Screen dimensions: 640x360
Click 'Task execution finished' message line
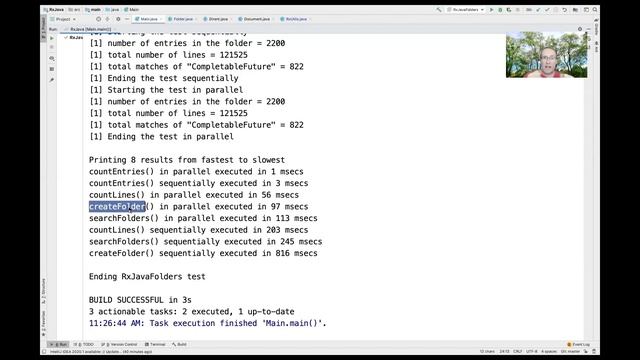coord(208,323)
